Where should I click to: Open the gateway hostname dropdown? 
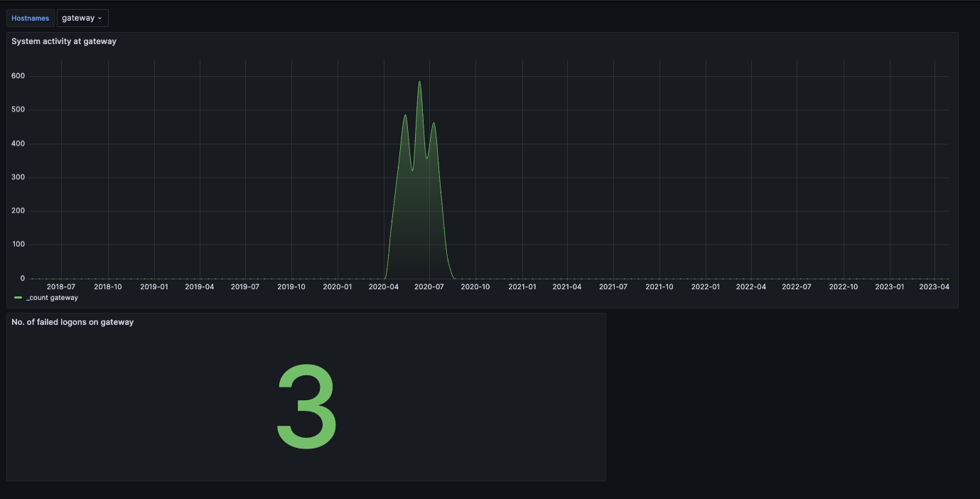pos(82,18)
